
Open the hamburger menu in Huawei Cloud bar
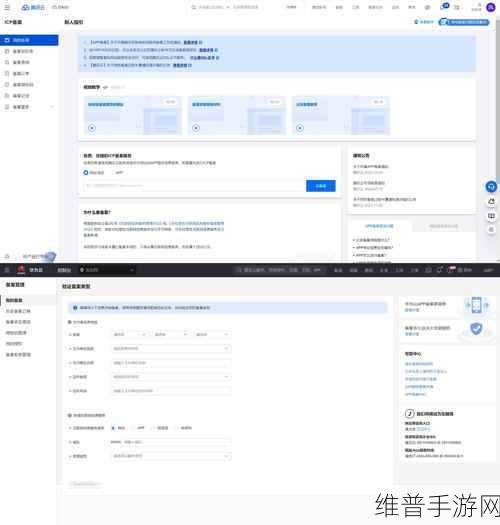[x=7, y=270]
